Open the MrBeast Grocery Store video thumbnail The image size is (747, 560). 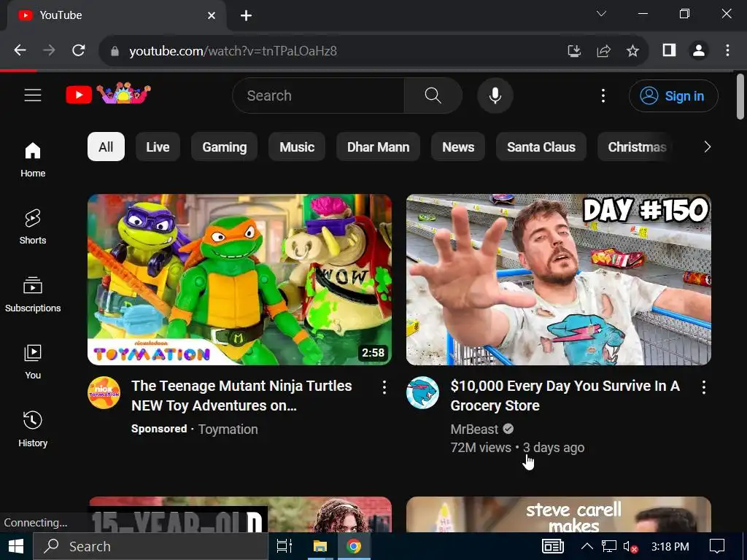558,279
